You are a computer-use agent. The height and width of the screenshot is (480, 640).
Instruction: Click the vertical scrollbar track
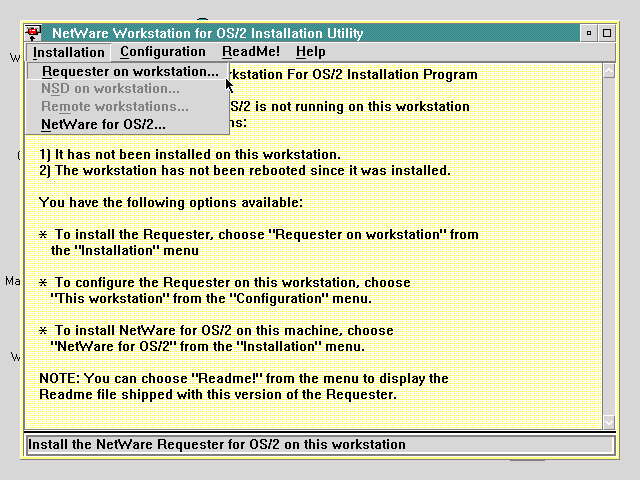coord(609,247)
